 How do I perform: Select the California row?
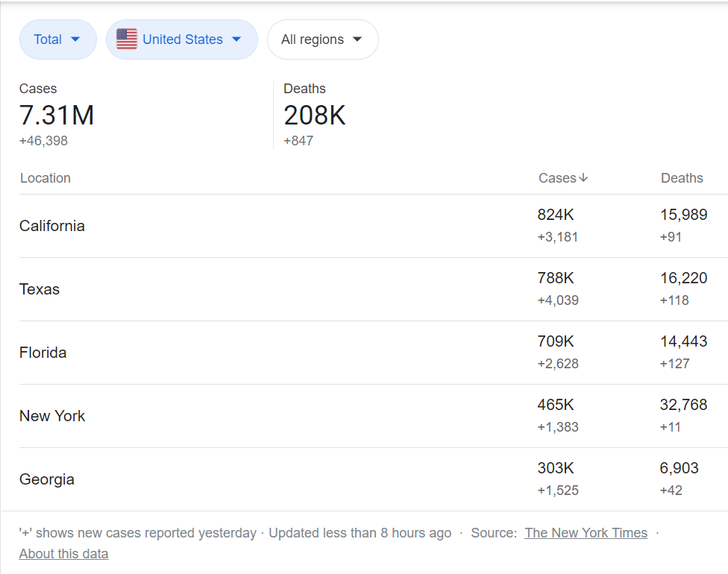(373, 226)
